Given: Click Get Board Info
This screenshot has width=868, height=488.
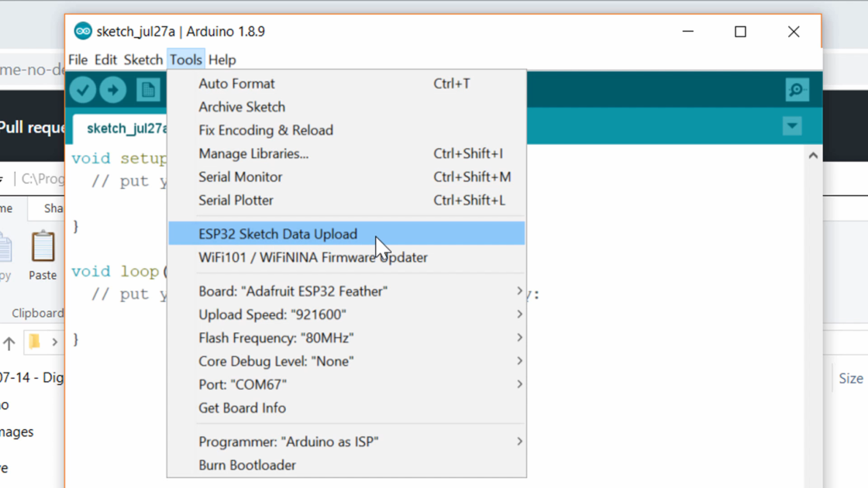Looking at the screenshot, I should coord(242,407).
